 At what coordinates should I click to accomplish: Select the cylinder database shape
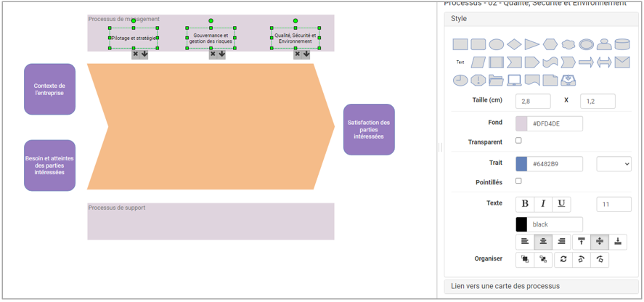click(x=622, y=44)
